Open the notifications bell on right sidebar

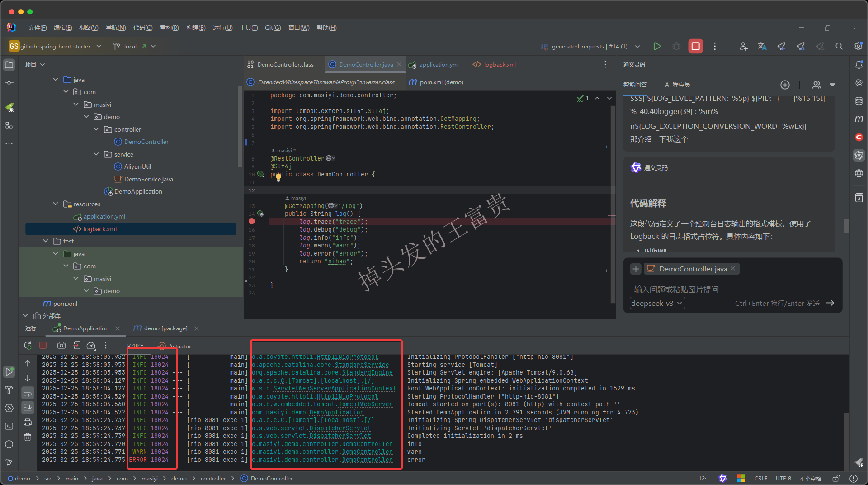pos(859,65)
